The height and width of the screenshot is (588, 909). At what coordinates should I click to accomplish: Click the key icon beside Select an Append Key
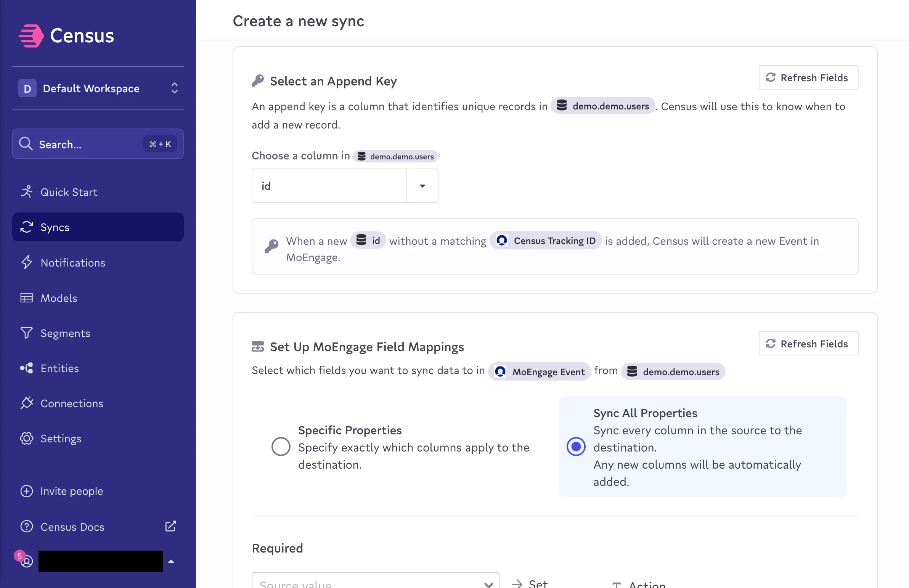(x=258, y=81)
